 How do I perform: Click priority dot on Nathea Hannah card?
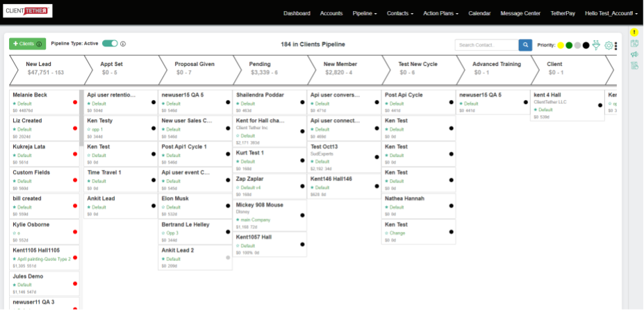tap(452, 206)
